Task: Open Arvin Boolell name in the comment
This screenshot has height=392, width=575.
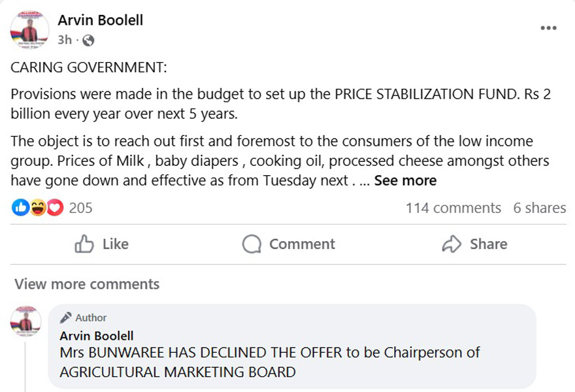Action: tap(97, 336)
